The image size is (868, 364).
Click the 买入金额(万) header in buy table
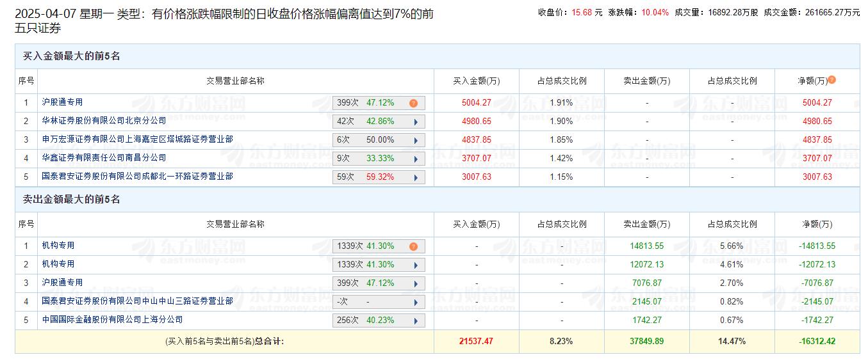(x=476, y=81)
